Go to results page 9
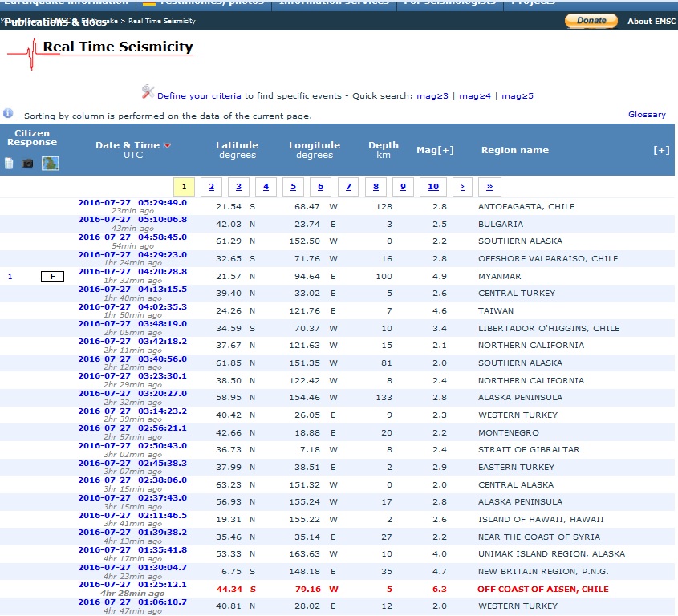 pos(403,187)
